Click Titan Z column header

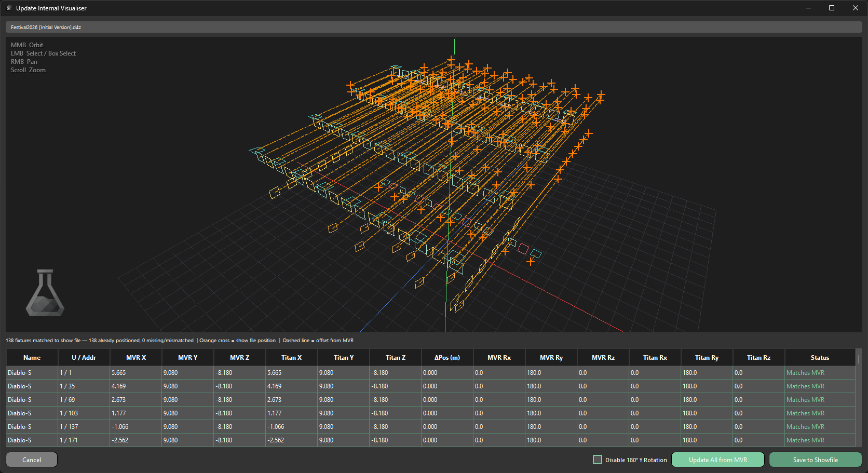pyautogui.click(x=396, y=357)
